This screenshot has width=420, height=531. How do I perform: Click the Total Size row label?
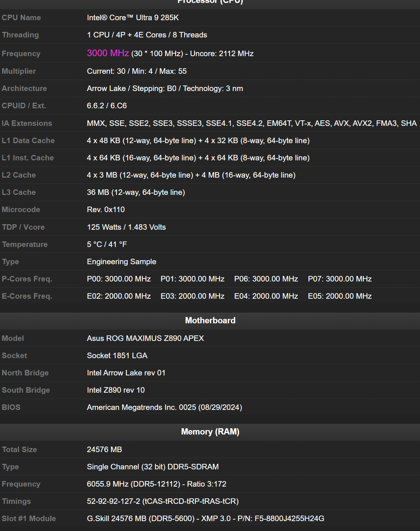[19, 450]
